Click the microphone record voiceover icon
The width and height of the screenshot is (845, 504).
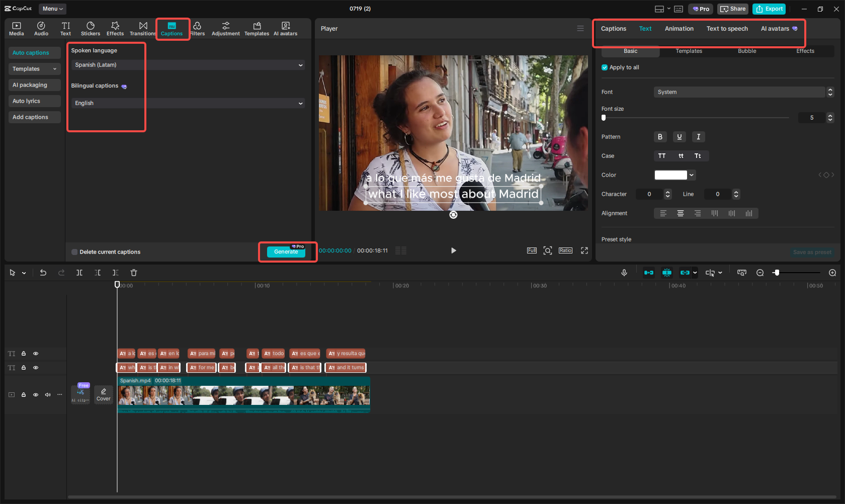[624, 273]
